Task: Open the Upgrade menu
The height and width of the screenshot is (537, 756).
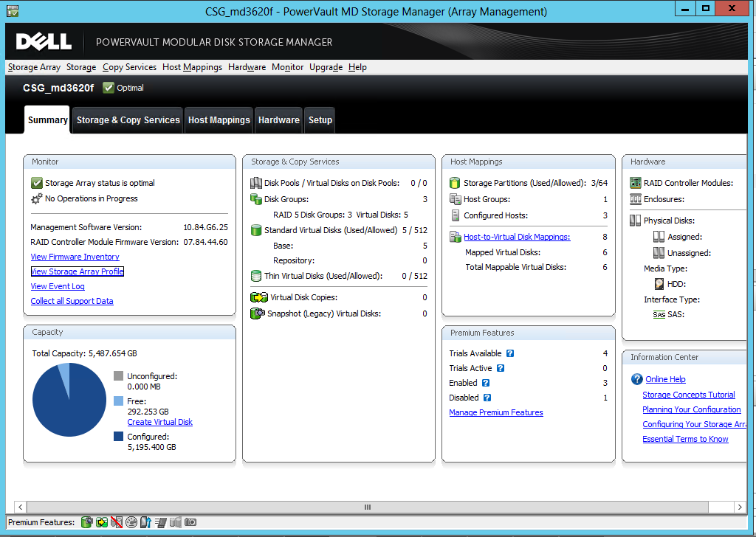Action: click(325, 67)
